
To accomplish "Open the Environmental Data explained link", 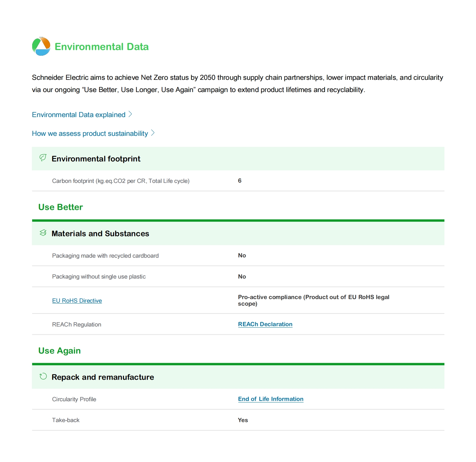I will tap(79, 115).
